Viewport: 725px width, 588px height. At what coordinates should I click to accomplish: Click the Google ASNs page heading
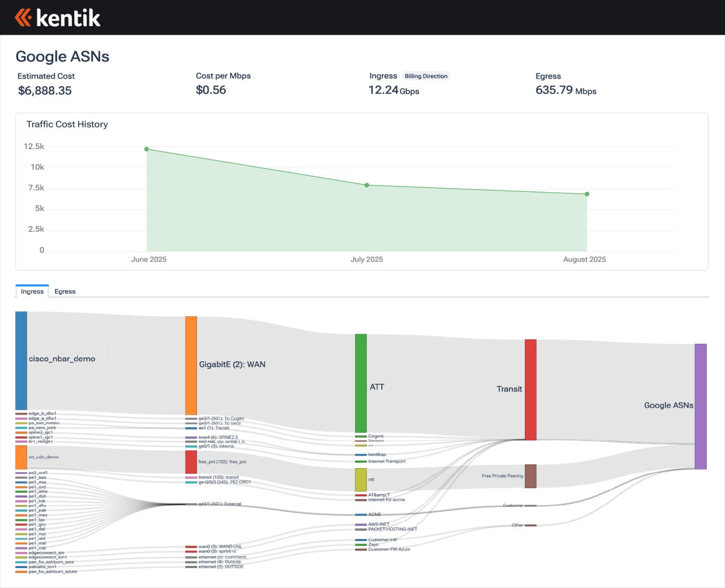(63, 57)
